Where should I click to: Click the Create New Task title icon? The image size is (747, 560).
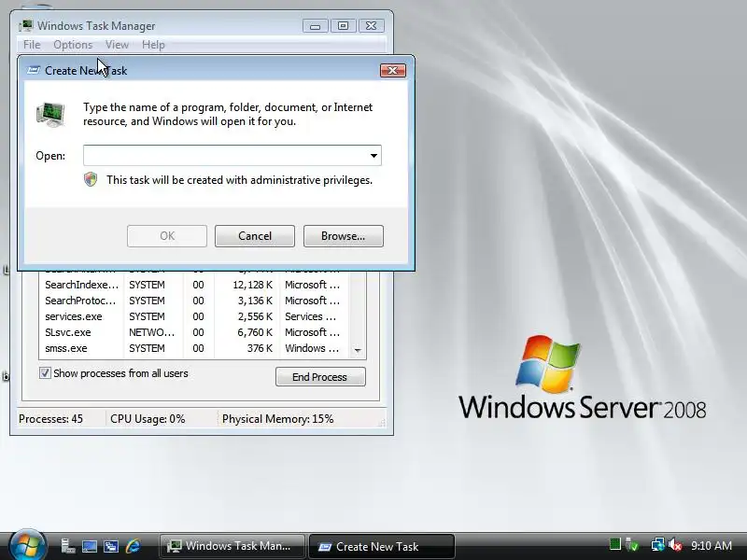coord(33,71)
